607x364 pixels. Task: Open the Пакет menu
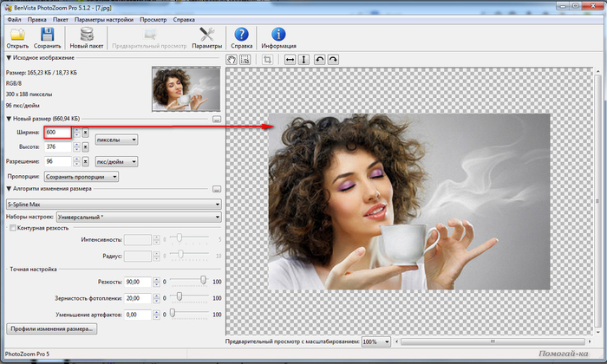coord(61,19)
